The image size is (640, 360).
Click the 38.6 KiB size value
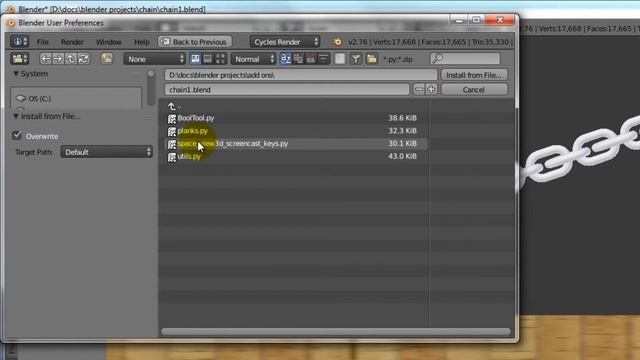click(402, 118)
